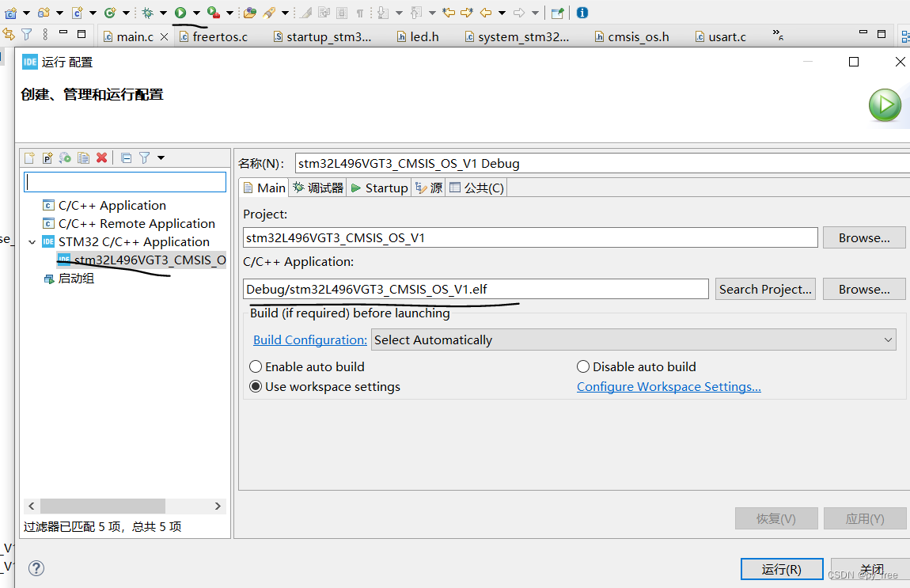Click Browse button next to application field
The image size is (910, 588).
[864, 289]
